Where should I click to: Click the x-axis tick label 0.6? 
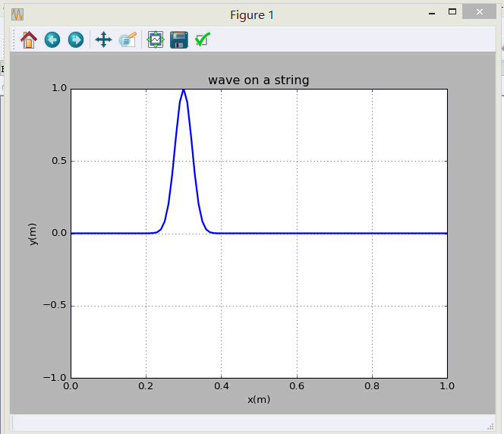click(x=297, y=385)
